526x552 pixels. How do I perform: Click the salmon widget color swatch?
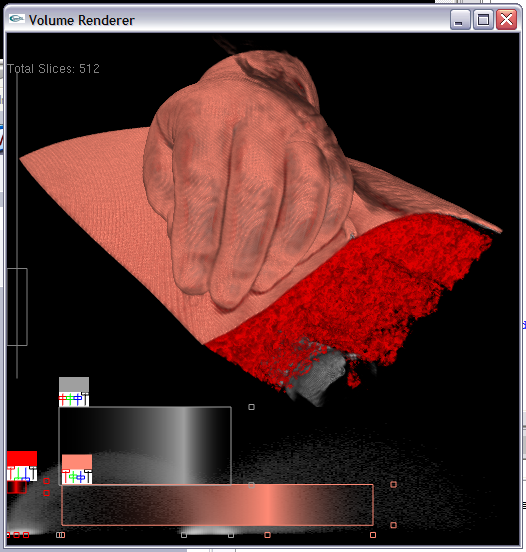[77, 462]
